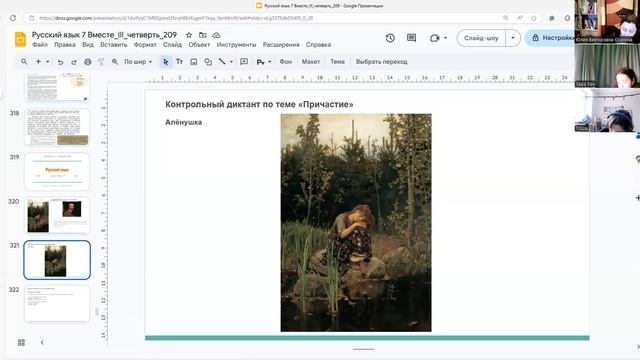The width and height of the screenshot is (640, 360).
Task: Open the Файл menu
Action: [40, 44]
